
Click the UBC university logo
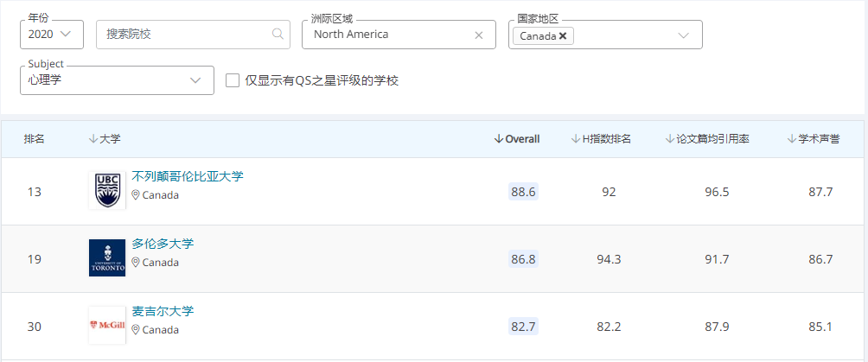(107, 191)
